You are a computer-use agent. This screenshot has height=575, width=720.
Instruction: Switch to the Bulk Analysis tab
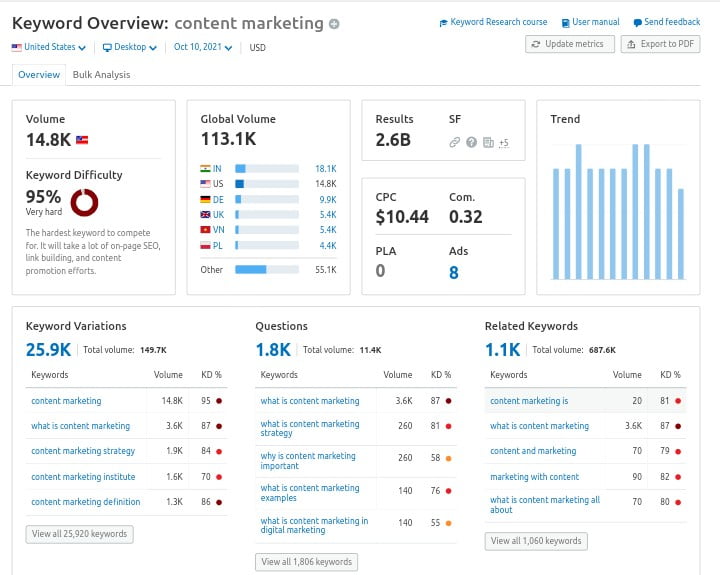click(x=100, y=74)
